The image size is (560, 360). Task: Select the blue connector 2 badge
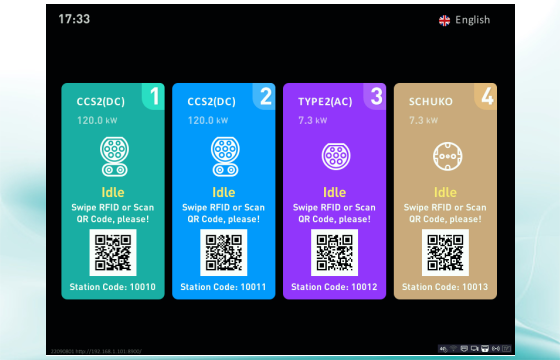[264, 96]
